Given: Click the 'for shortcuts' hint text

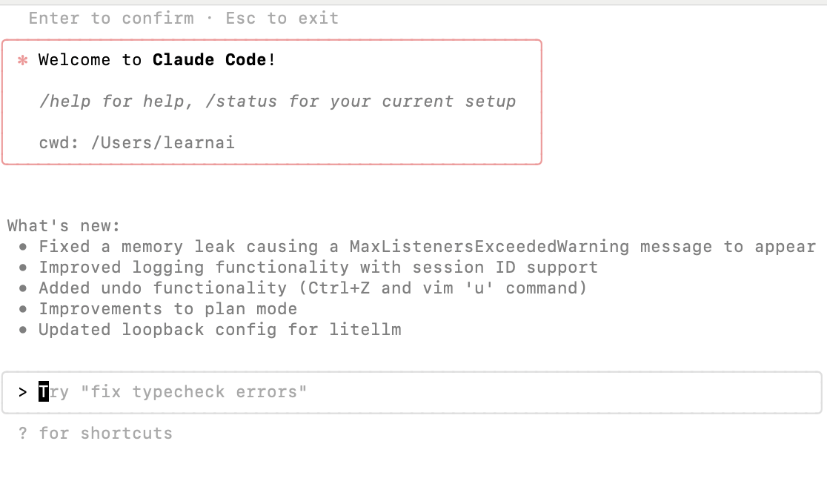Looking at the screenshot, I should [105, 434].
